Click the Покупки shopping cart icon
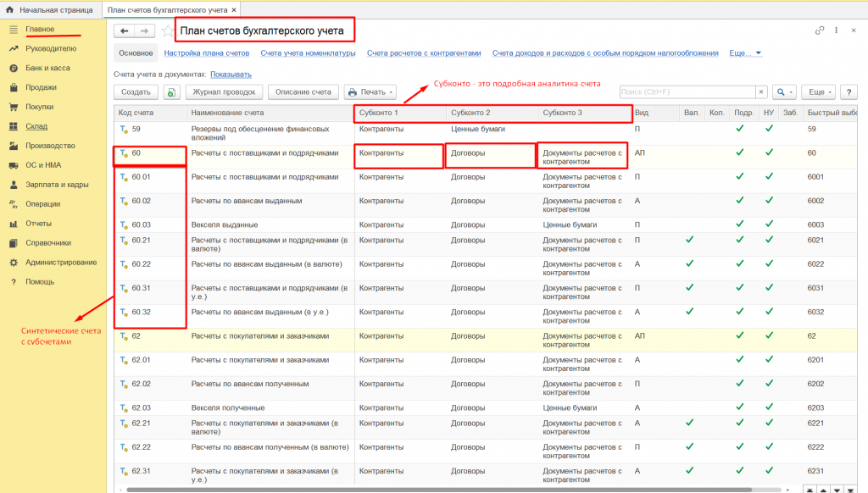The width and height of the screenshot is (868, 493). [x=14, y=107]
